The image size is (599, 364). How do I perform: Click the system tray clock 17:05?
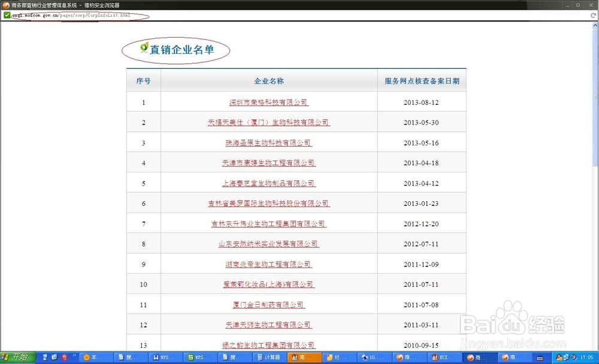(x=586, y=357)
